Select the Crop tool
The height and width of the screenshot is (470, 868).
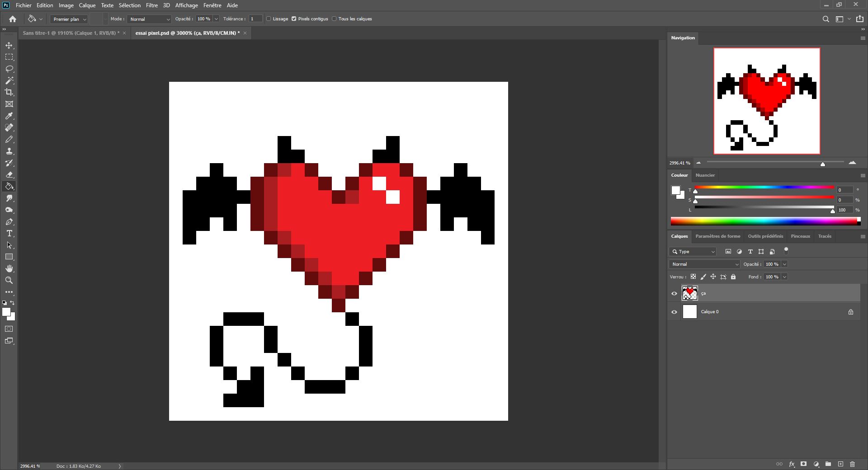pos(9,93)
